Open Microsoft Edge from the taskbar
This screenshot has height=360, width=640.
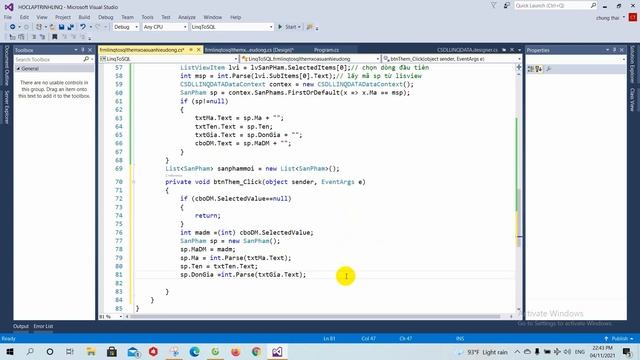tap(195, 352)
